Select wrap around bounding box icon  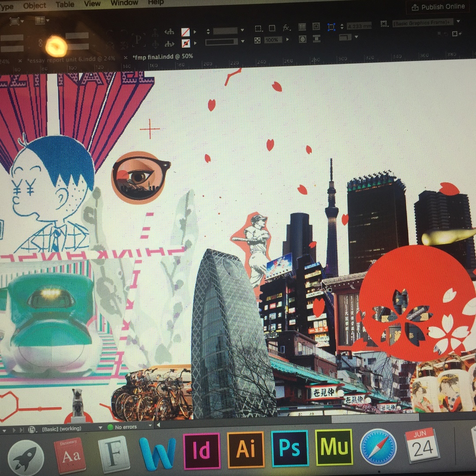click(316, 26)
